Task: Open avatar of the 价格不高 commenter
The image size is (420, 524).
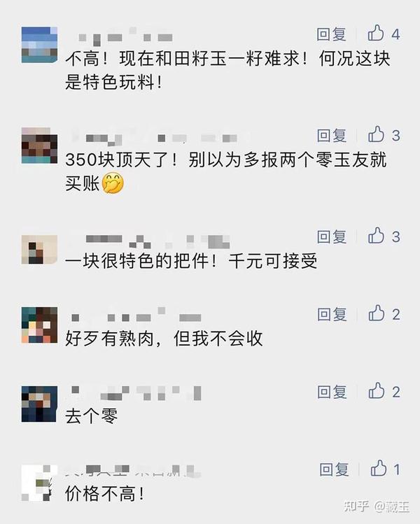Action: tap(39, 483)
